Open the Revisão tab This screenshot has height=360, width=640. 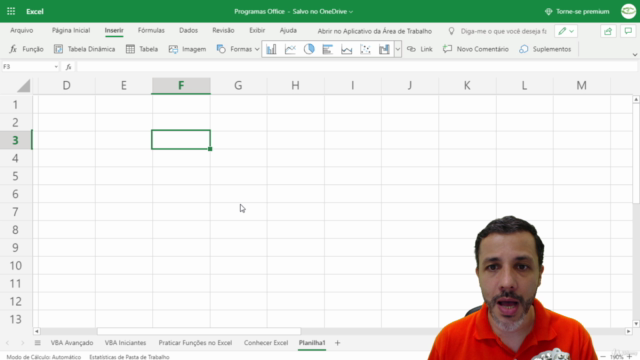(223, 31)
